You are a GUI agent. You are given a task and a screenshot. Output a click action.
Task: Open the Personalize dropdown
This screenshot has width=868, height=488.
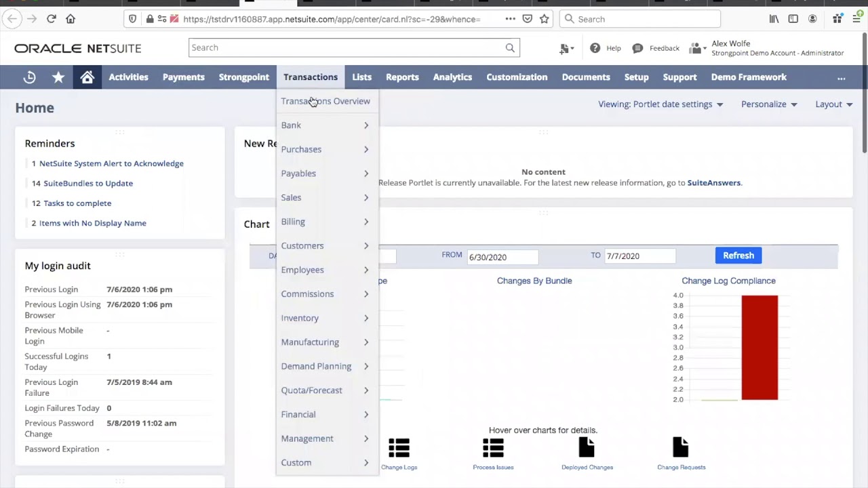(769, 104)
